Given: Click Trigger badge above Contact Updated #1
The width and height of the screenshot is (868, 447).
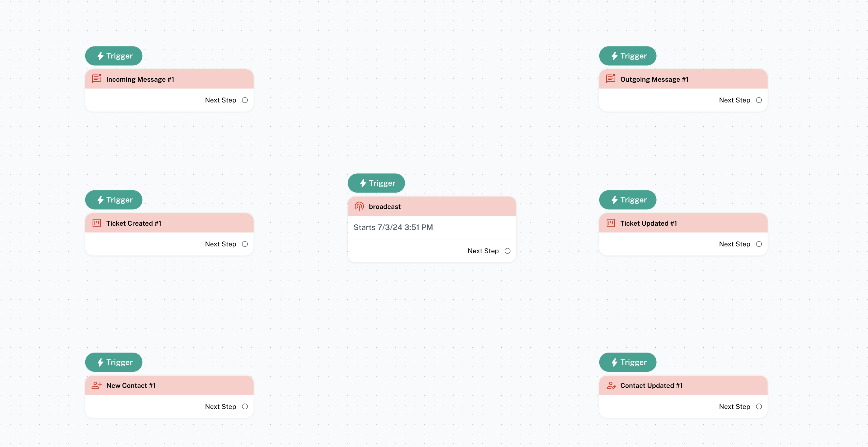Looking at the screenshot, I should 627,362.
